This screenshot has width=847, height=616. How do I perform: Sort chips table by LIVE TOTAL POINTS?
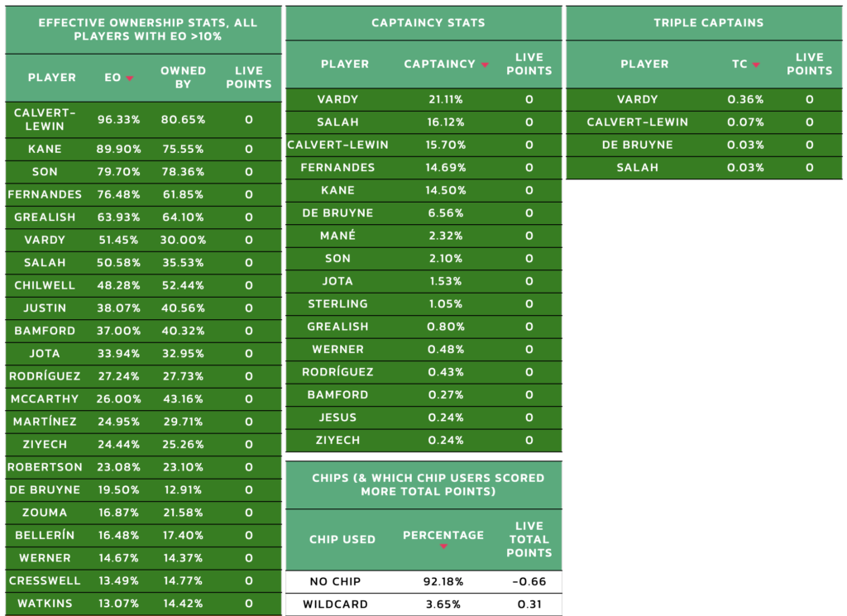pos(529,539)
